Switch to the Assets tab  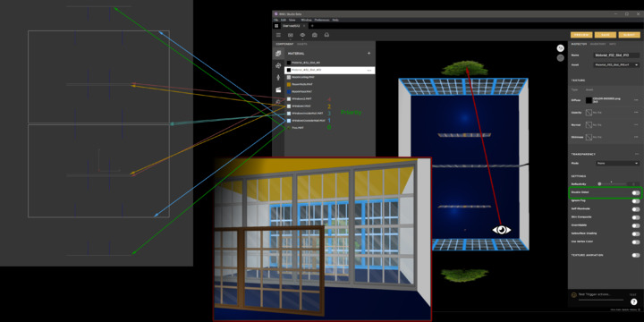click(x=302, y=44)
